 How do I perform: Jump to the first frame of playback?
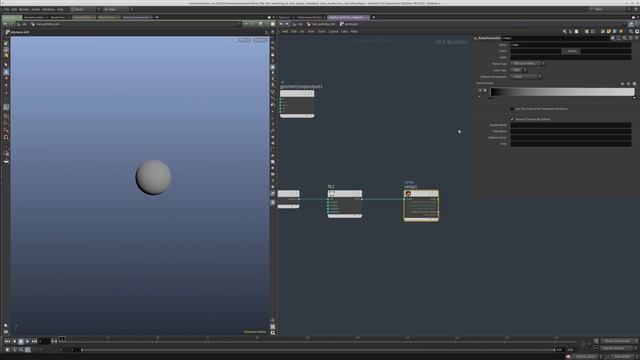pyautogui.click(x=7, y=341)
